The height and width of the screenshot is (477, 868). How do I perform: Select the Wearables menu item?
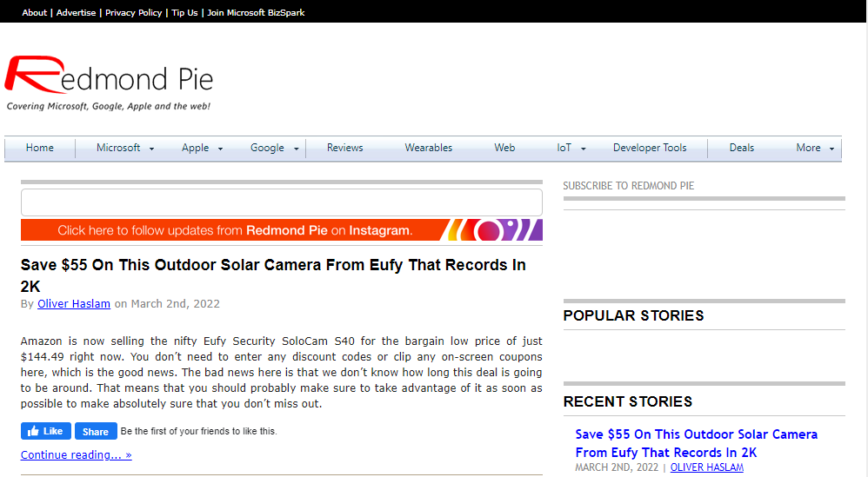pyautogui.click(x=428, y=149)
